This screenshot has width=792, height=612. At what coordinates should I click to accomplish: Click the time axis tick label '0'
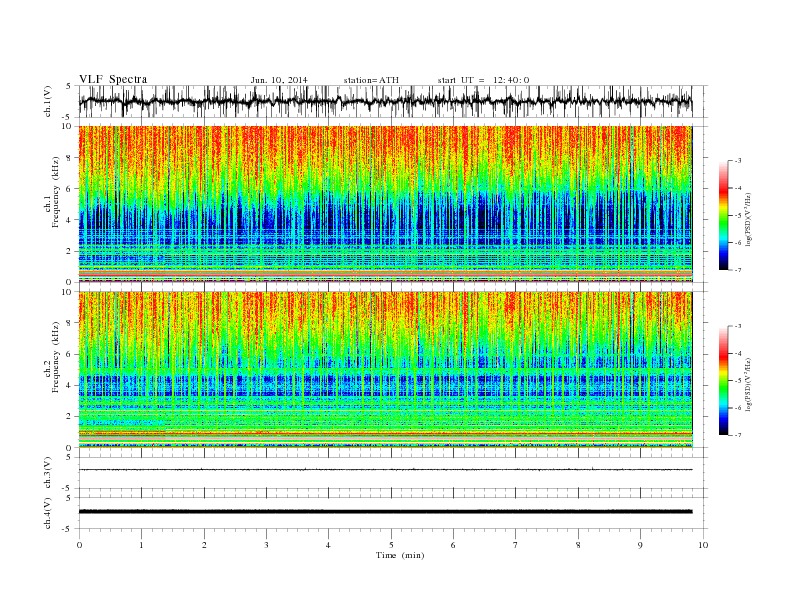(79, 545)
